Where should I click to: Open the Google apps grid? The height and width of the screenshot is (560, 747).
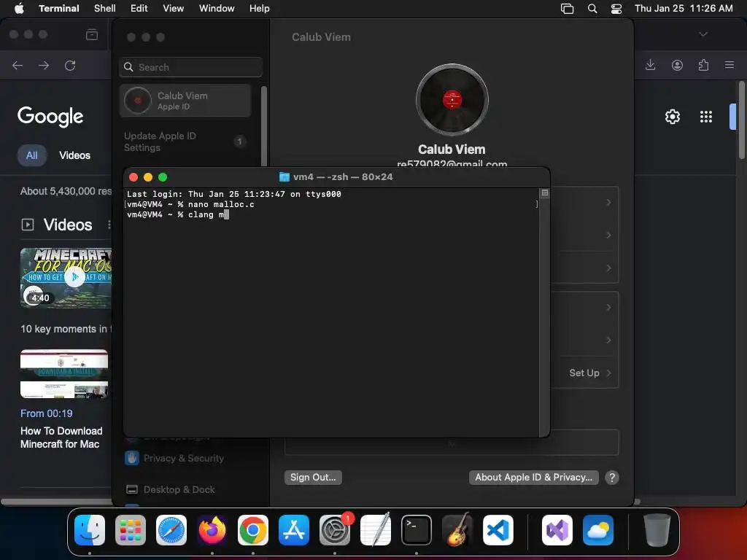[705, 117]
